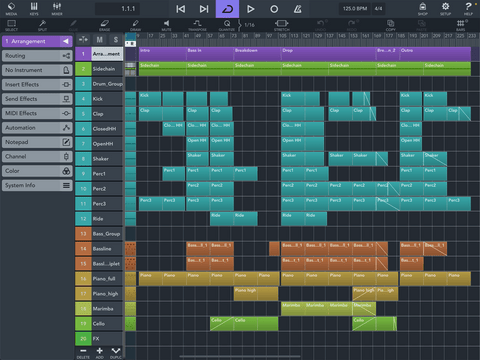Click the Automation curve icon

coord(66,128)
